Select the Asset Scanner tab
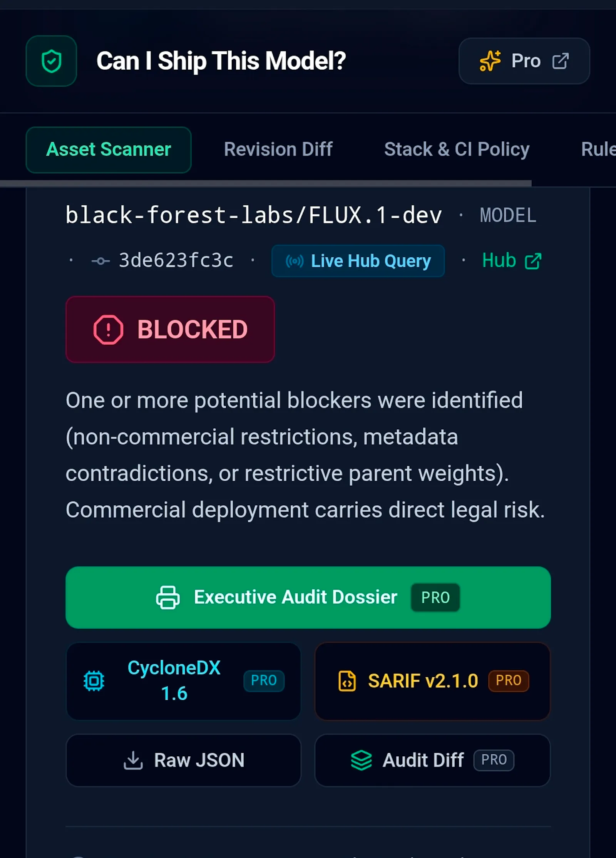This screenshot has width=616, height=858. tap(109, 149)
